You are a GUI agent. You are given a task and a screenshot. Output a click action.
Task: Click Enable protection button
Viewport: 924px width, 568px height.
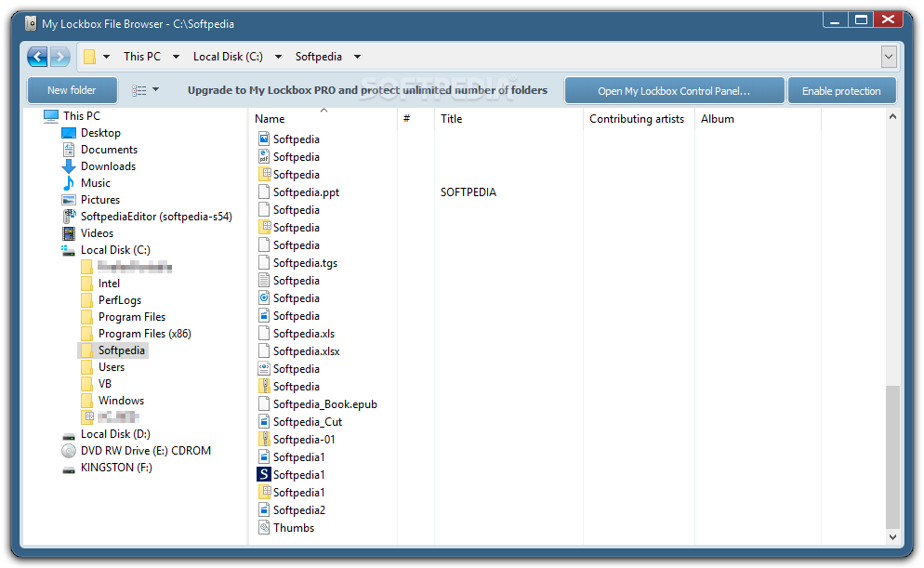[841, 91]
